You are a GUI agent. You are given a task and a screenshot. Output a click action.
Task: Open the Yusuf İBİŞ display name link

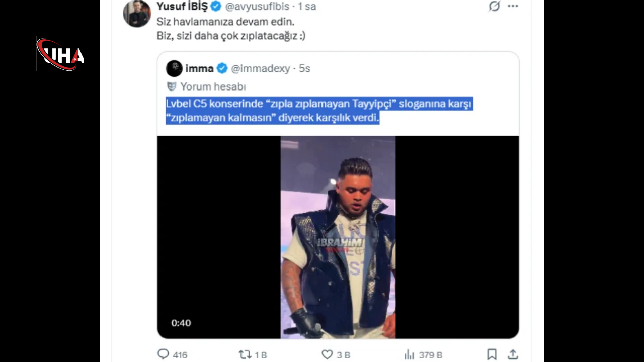coord(182,6)
